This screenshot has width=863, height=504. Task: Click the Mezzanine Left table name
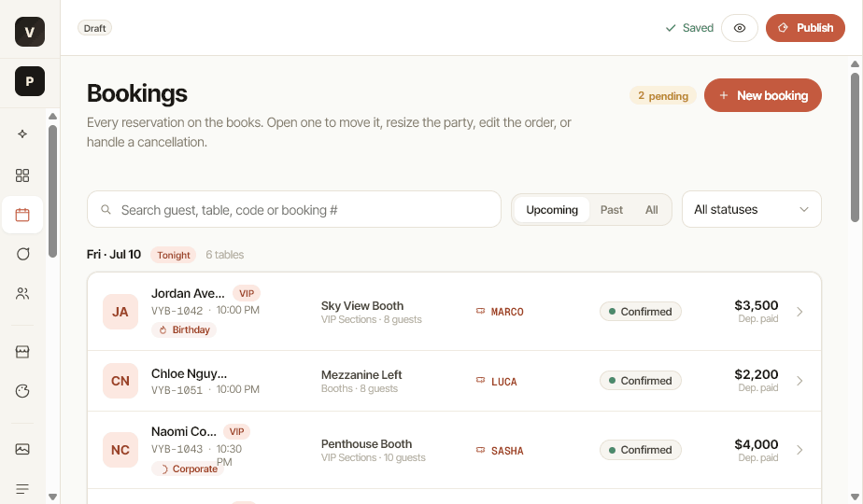pos(361,374)
